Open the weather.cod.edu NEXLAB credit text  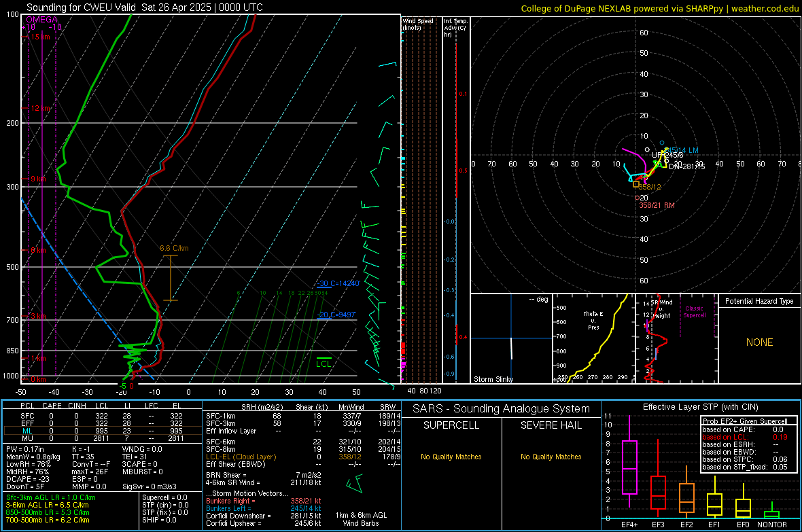point(660,8)
